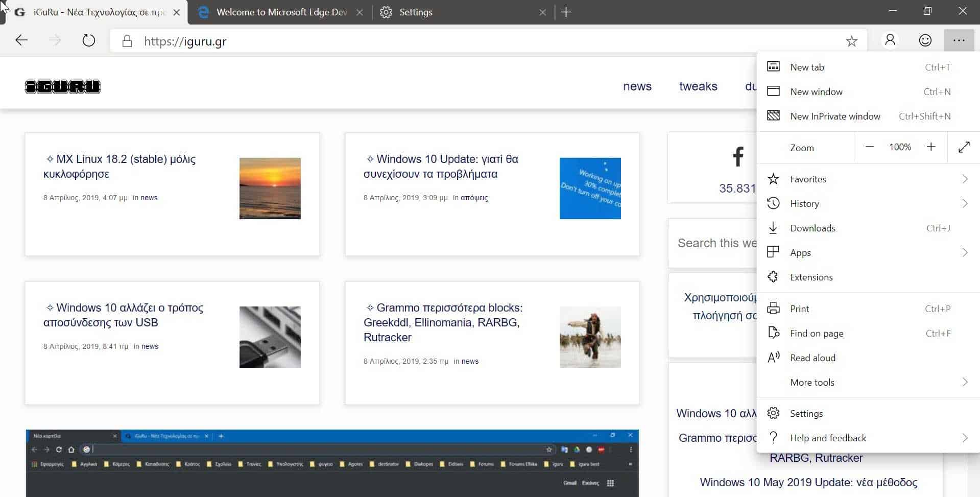Click the news category under MX Linux post
This screenshot has height=497, width=980.
click(149, 198)
